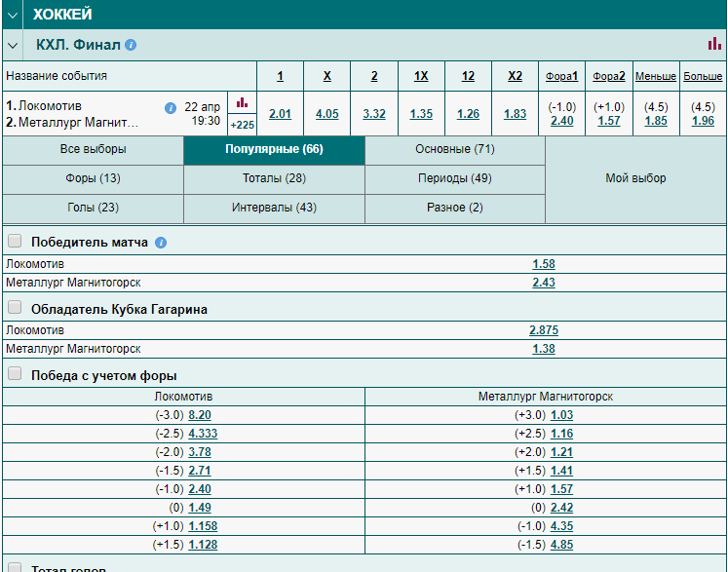Viewport: 728px width, 572px height.
Task: Click the info icon next to Локомотив event
Action: (x=171, y=108)
